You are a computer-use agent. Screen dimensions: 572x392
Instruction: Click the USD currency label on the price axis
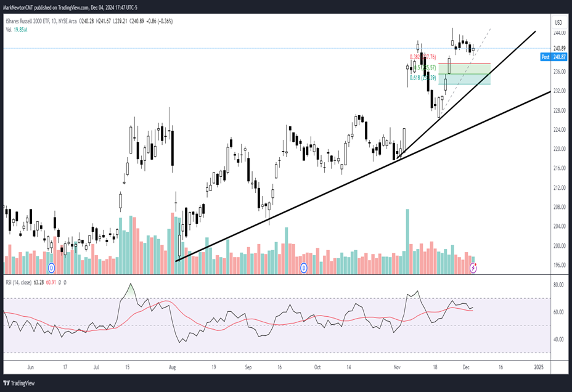point(558,23)
